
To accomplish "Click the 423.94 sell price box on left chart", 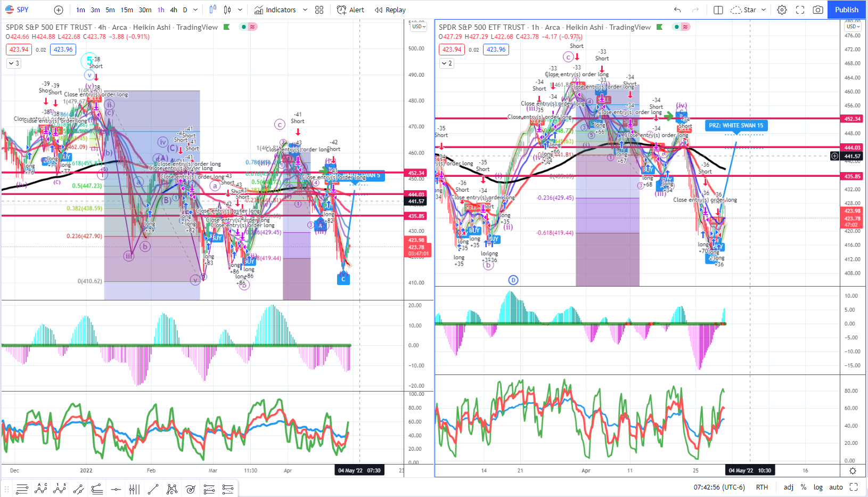I will click(x=19, y=50).
